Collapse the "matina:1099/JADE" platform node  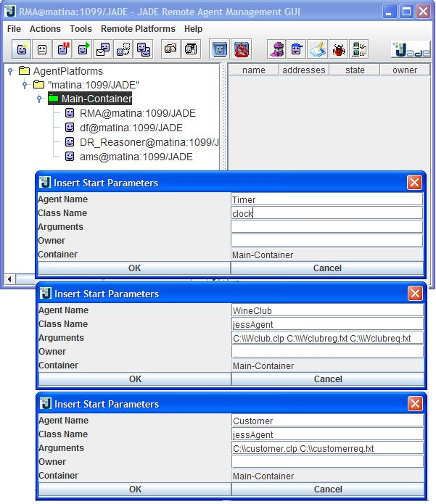point(25,85)
